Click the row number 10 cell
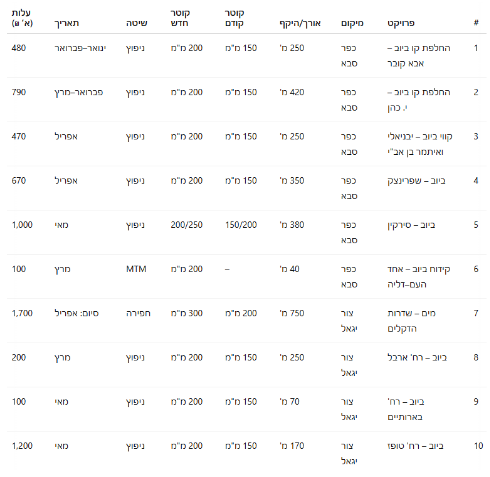This screenshot has height=477, width=490. click(x=478, y=446)
